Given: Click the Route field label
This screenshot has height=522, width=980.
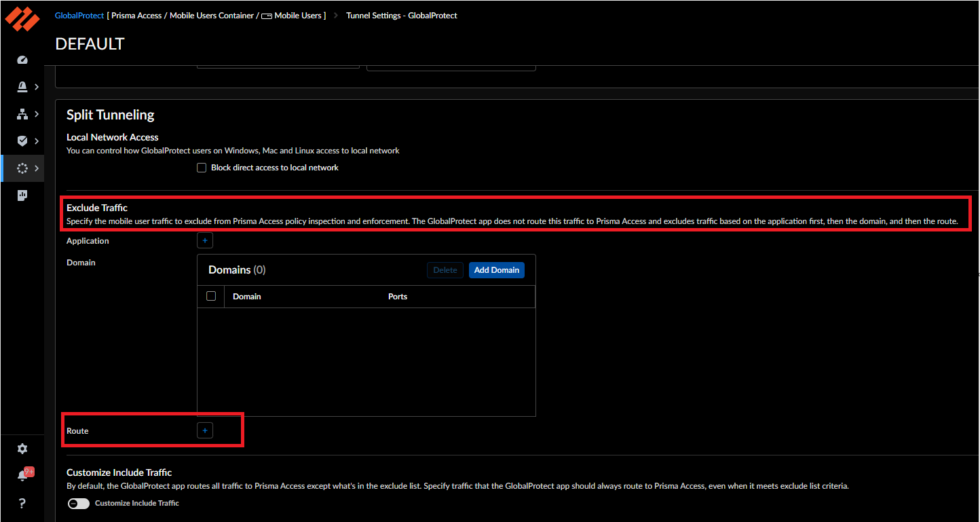Looking at the screenshot, I should click(x=77, y=431).
